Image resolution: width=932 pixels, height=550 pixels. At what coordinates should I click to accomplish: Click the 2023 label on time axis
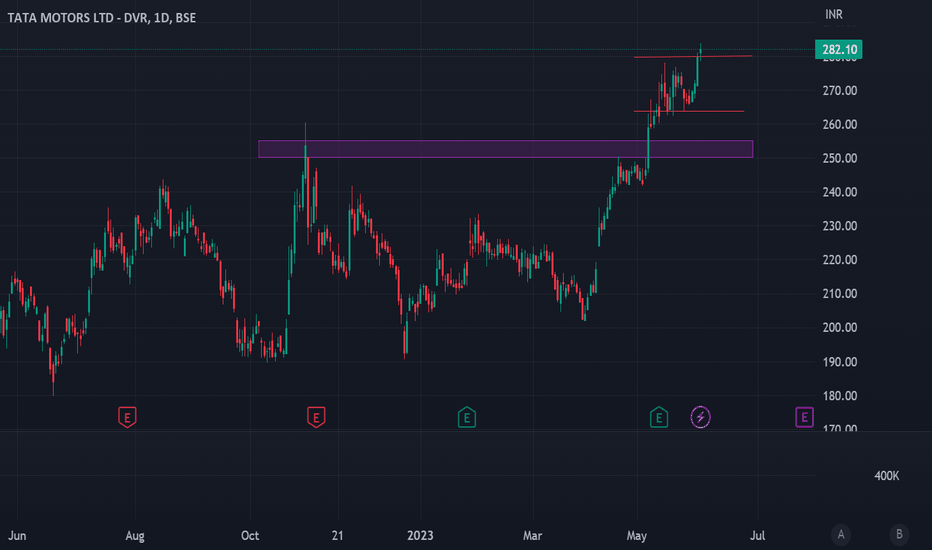click(x=420, y=535)
